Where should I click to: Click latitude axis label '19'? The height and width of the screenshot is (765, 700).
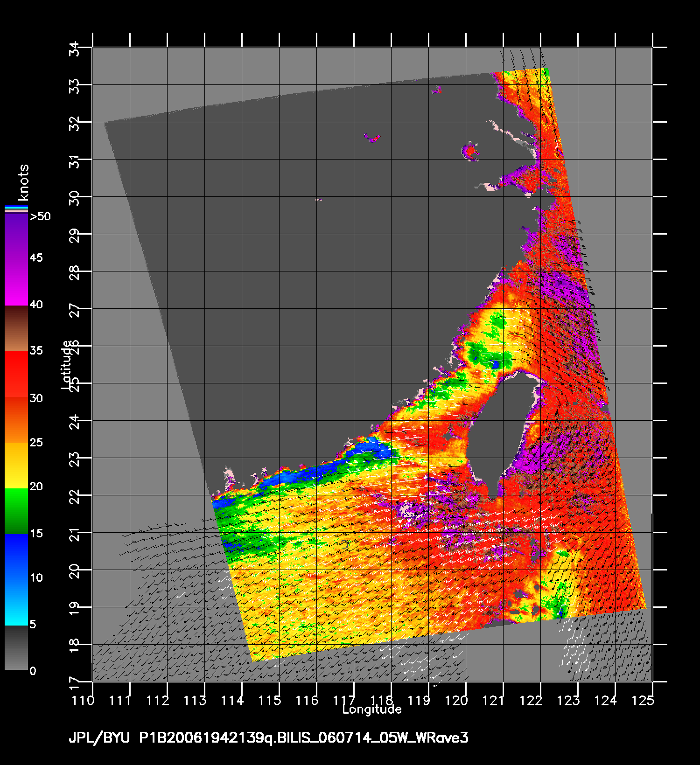[74, 608]
